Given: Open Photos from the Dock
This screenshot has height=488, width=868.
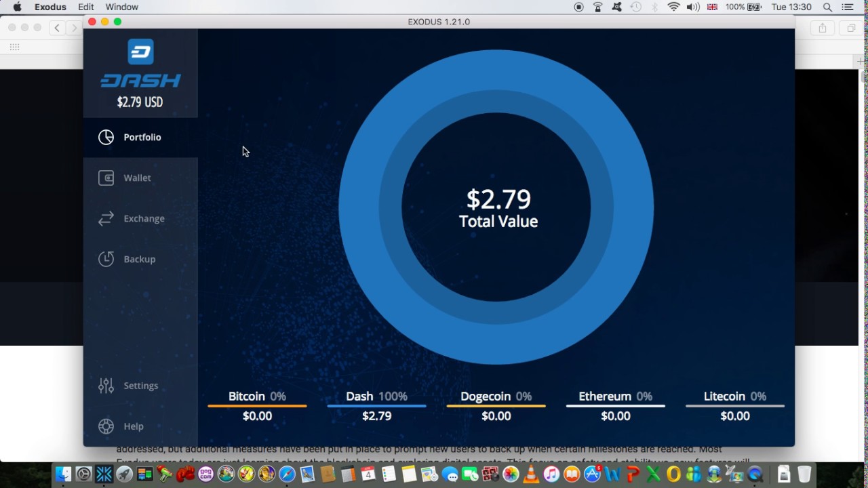Looking at the screenshot, I should click(511, 474).
